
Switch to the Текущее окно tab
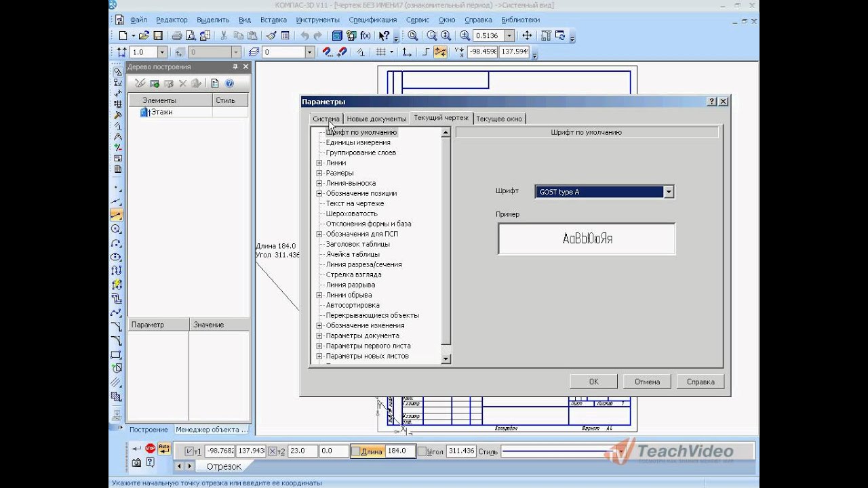pyautogui.click(x=499, y=119)
